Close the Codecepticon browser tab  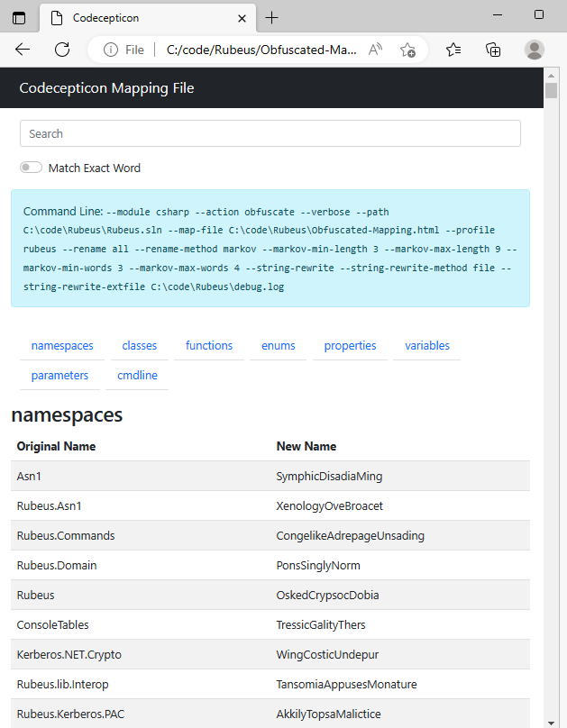coord(242,19)
